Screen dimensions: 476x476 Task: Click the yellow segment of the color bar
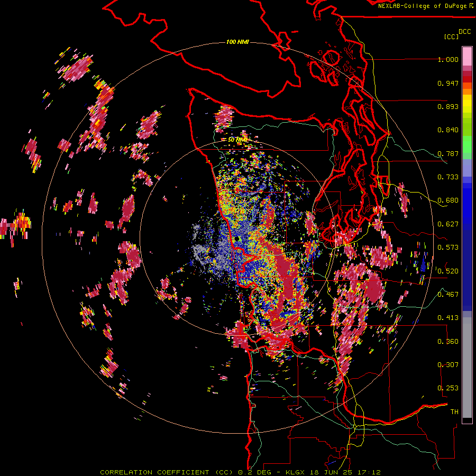pos(467,104)
